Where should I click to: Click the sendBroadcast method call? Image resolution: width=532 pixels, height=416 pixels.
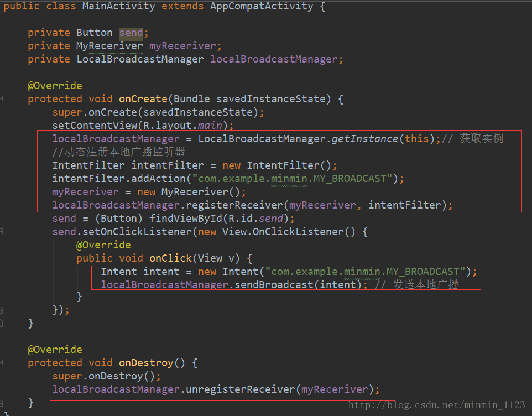click(x=274, y=285)
